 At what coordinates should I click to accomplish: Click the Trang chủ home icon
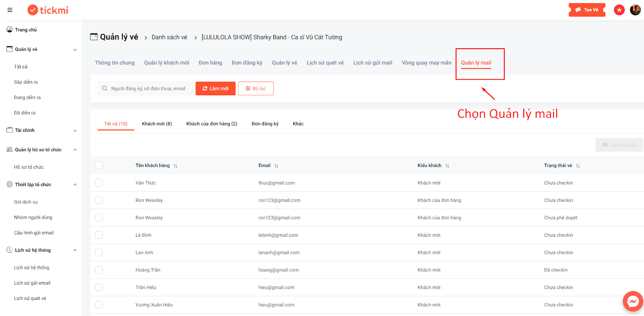pos(10,29)
